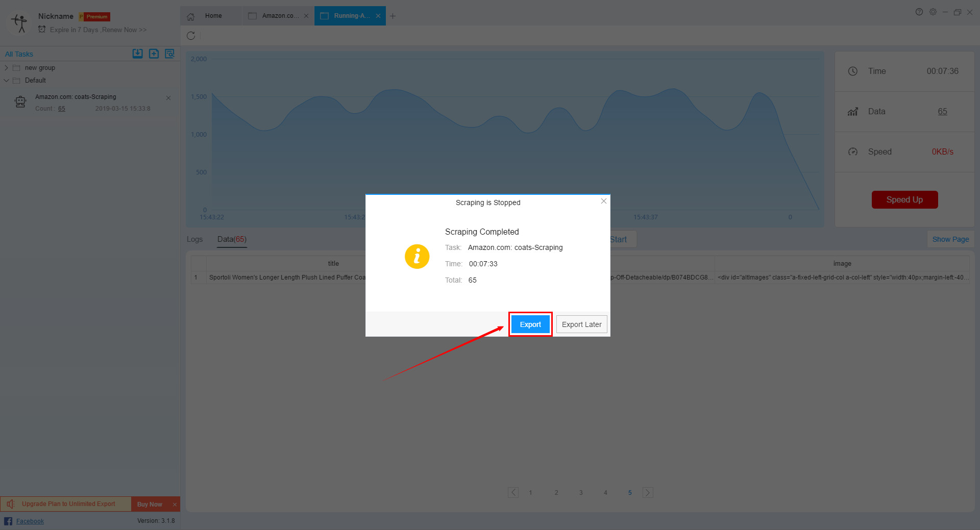The image size is (980, 530).
Task: Click the Show Page button
Action: (x=950, y=239)
